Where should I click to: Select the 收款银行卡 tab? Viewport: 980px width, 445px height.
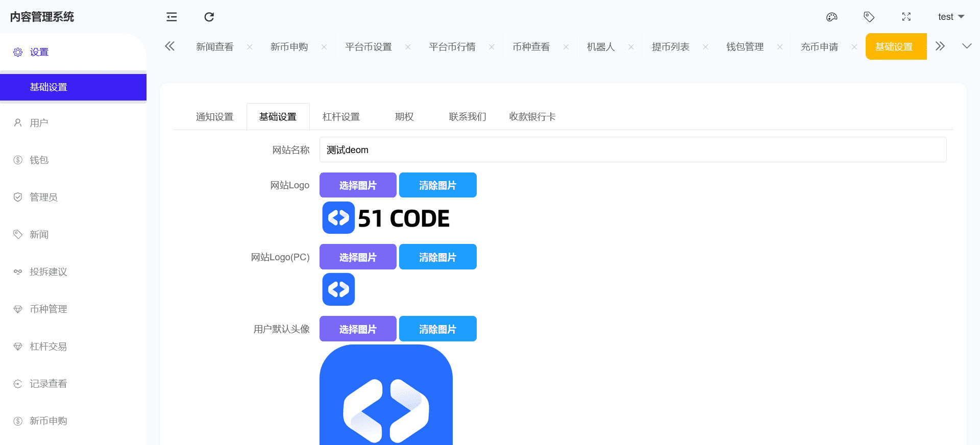pos(532,117)
